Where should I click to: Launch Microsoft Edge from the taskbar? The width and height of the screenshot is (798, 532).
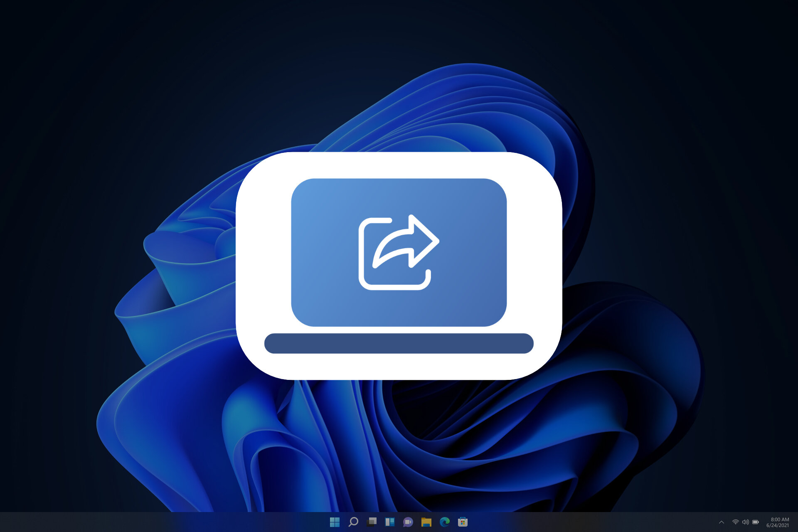pos(445,522)
